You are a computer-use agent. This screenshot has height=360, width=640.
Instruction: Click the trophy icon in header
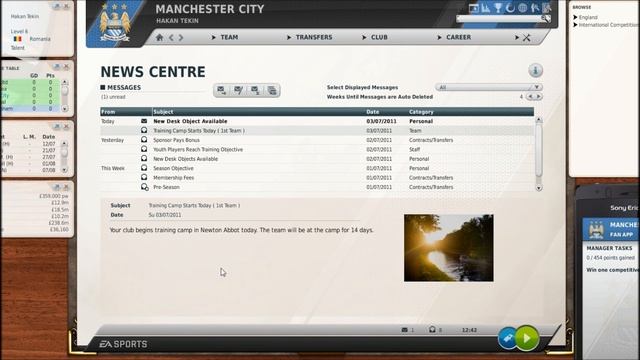[498, 8]
